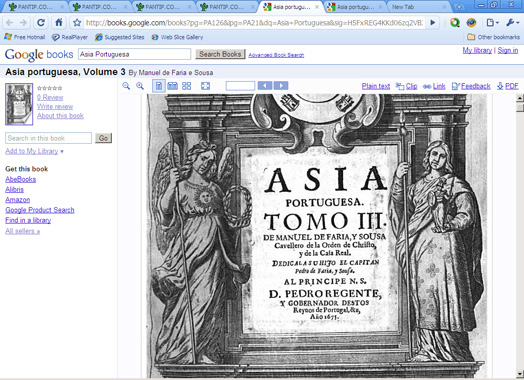Zoom in on the book page
Viewport: 524px width, 380px height.
pos(140,86)
